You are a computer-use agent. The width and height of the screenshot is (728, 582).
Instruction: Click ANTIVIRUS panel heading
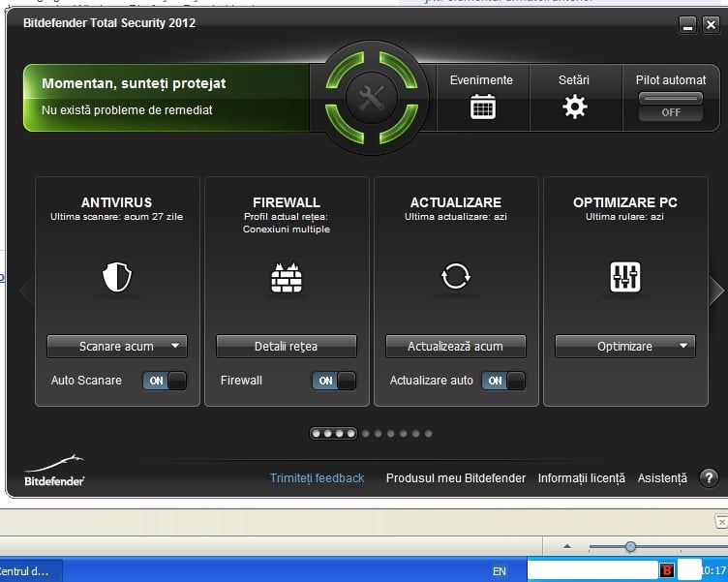click(116, 202)
